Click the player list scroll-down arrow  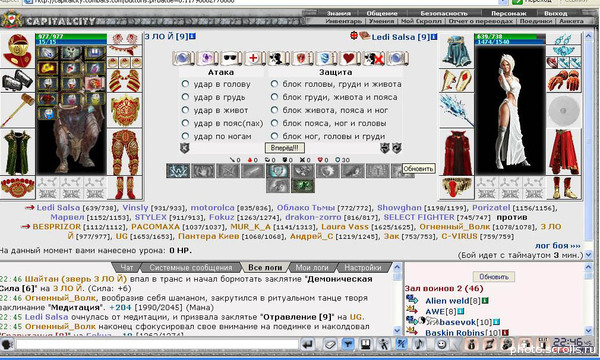588,330
